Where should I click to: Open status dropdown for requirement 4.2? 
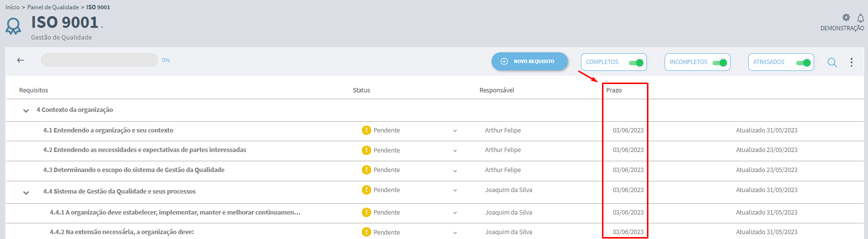[455, 151]
